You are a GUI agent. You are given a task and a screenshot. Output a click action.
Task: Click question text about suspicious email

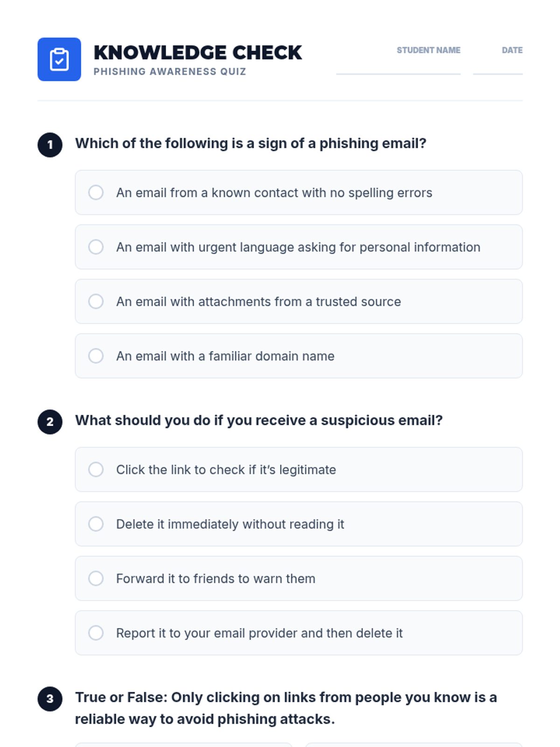(259, 420)
